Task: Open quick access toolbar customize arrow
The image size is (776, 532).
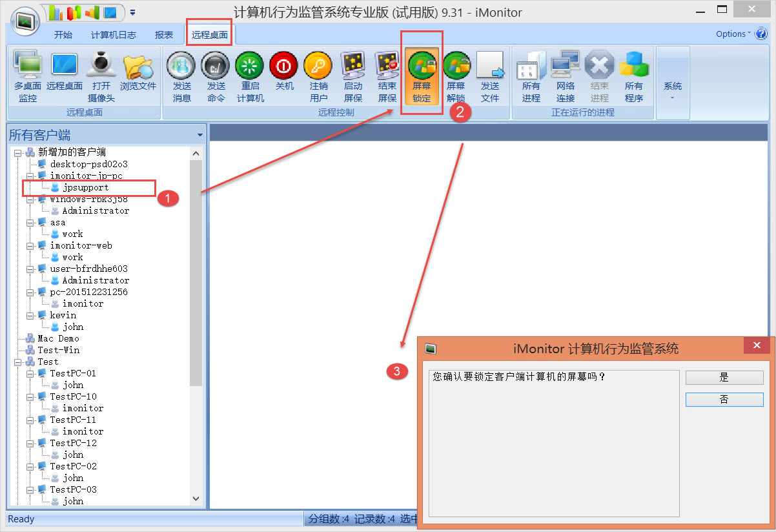Action: point(132,12)
